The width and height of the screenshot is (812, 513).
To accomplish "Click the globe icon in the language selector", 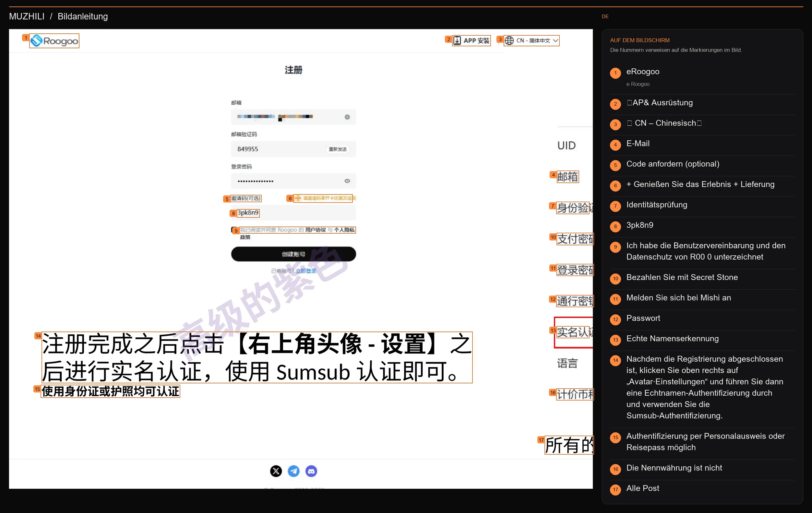I will pyautogui.click(x=509, y=41).
